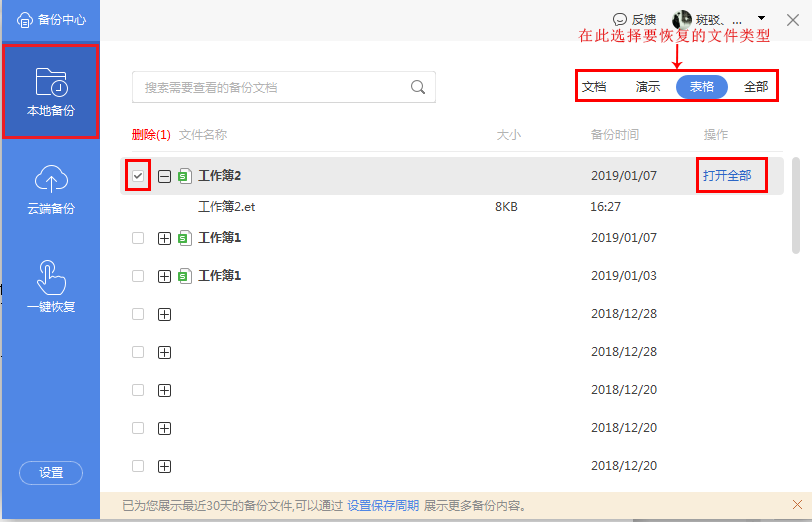Click spreadsheet icon of 工作簿1 dated 2019/01/03
This screenshot has width=812, height=522.
pyautogui.click(x=185, y=276)
